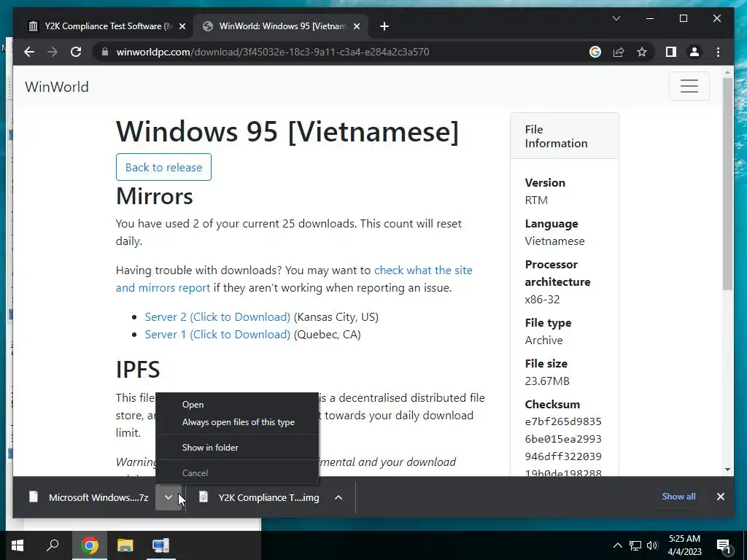Click the Back to release button
The width and height of the screenshot is (747, 560).
click(163, 167)
